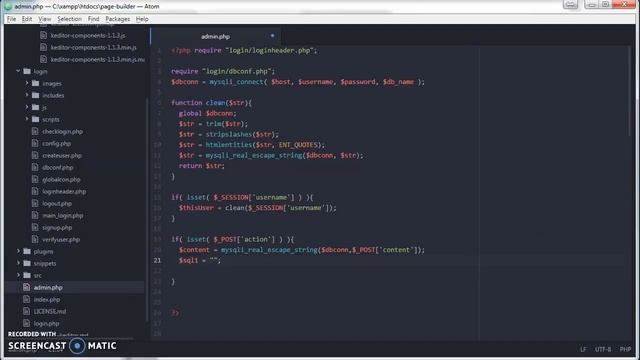Click the file icon of verifyuser.php
Viewport: 640px width, 360px height.
pos(35,239)
